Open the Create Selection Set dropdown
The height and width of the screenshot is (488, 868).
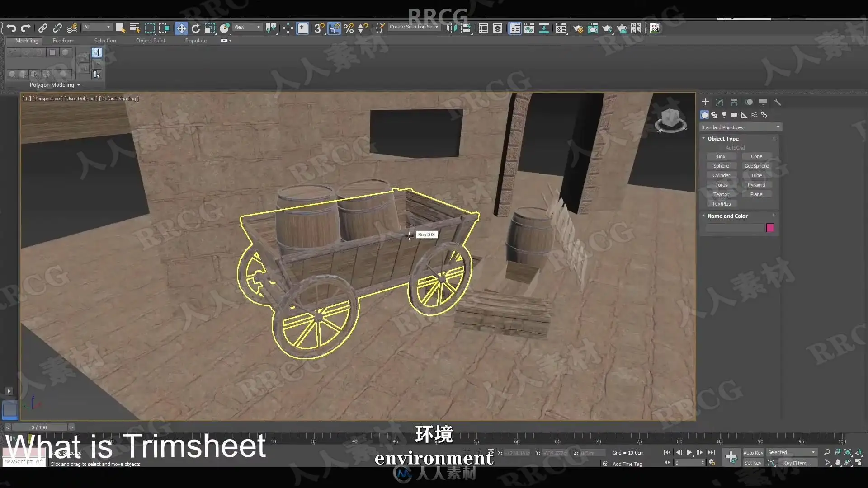[x=414, y=27]
